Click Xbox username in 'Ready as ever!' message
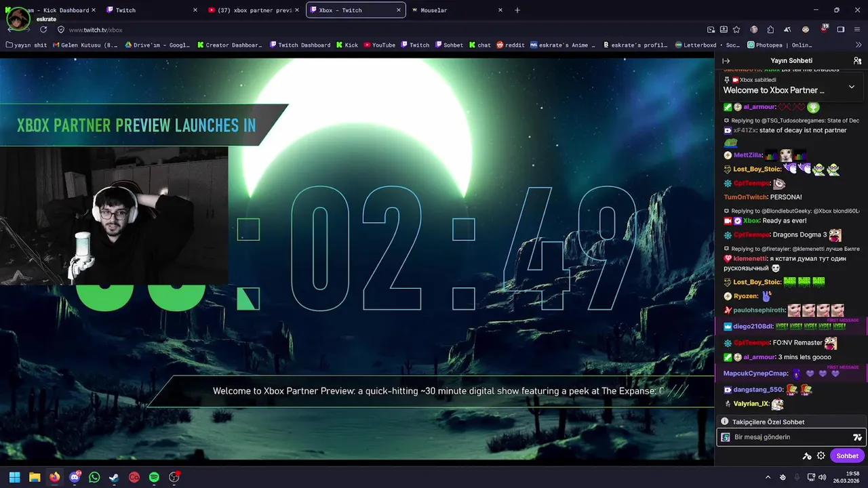The image size is (868, 488). (x=751, y=220)
